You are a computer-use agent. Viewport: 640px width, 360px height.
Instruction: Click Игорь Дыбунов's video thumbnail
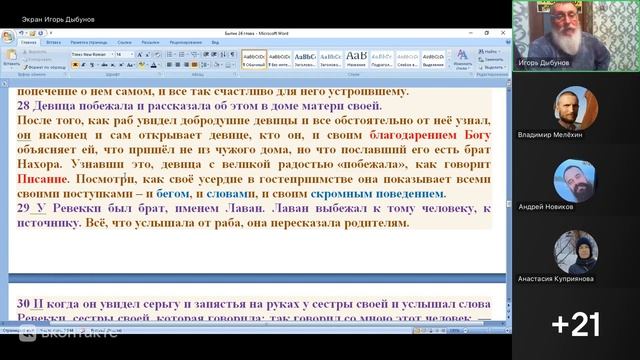point(576,36)
